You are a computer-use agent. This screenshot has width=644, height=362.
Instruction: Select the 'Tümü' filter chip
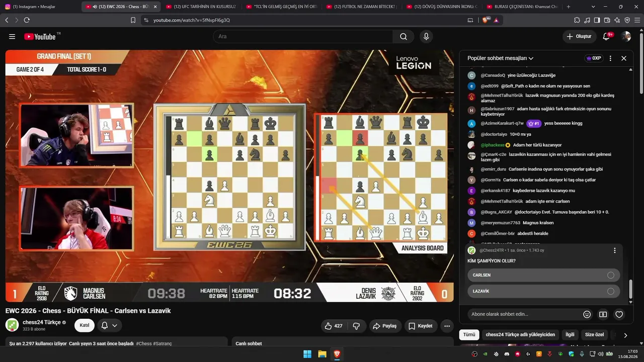point(469,335)
